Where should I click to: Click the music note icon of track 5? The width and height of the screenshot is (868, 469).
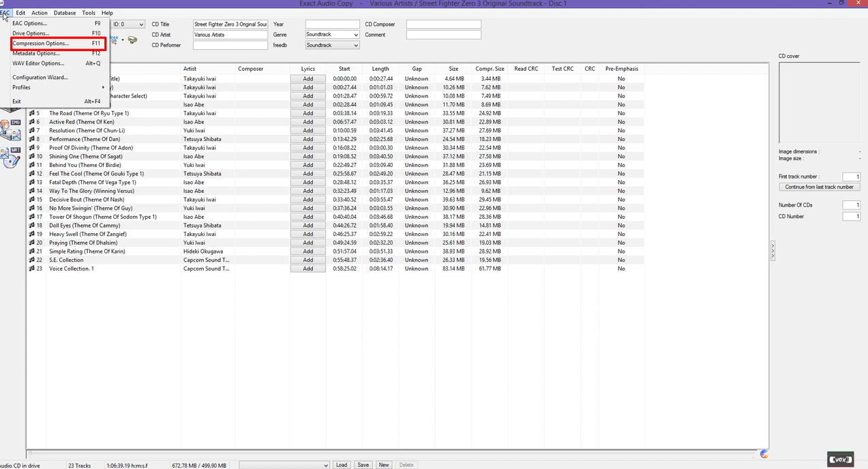[31, 113]
